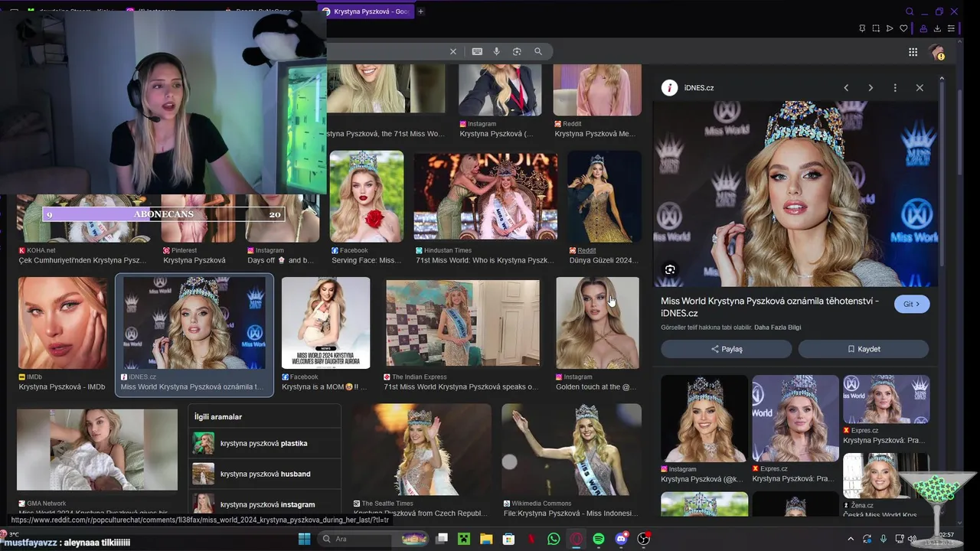
Task: Open Microsoft Store from the taskbar
Action: (508, 539)
